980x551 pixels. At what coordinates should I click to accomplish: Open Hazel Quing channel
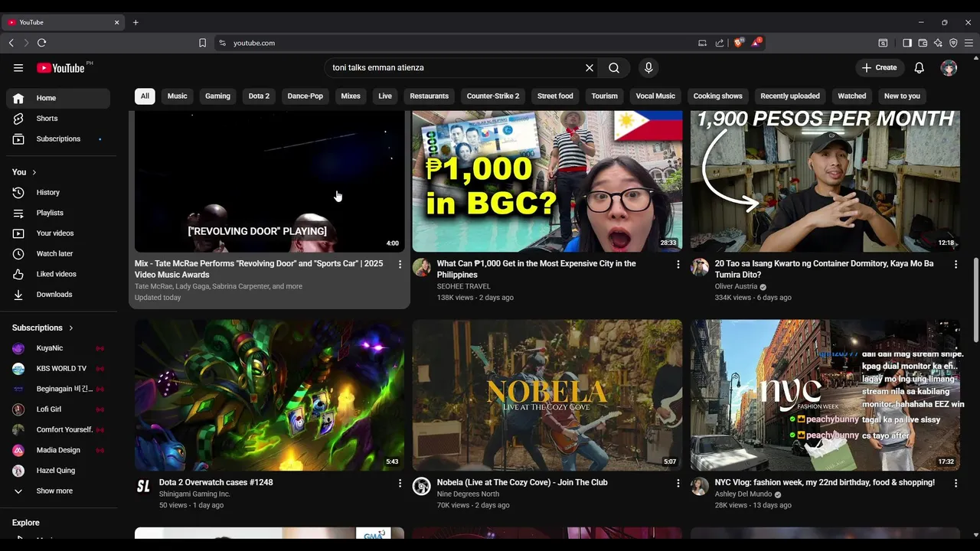point(58,471)
